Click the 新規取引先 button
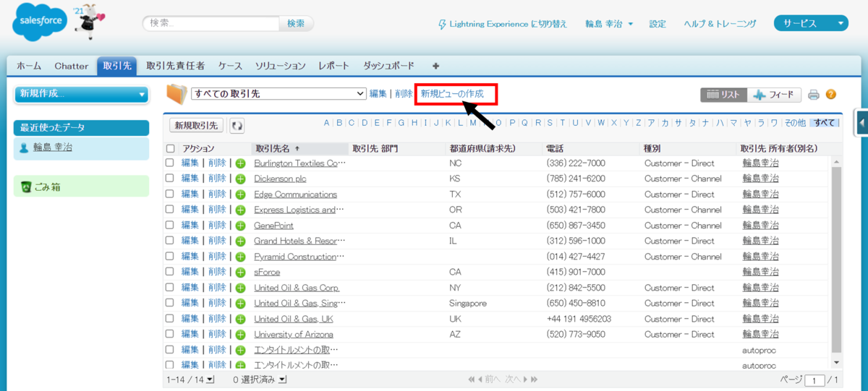Image resolution: width=868 pixels, height=391 pixels. point(196,126)
